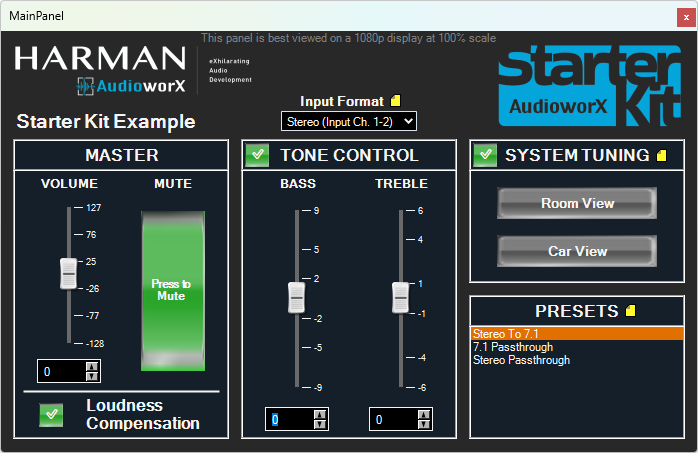
Task: Decrease bass with the down spinner arrow
Action: (320, 425)
